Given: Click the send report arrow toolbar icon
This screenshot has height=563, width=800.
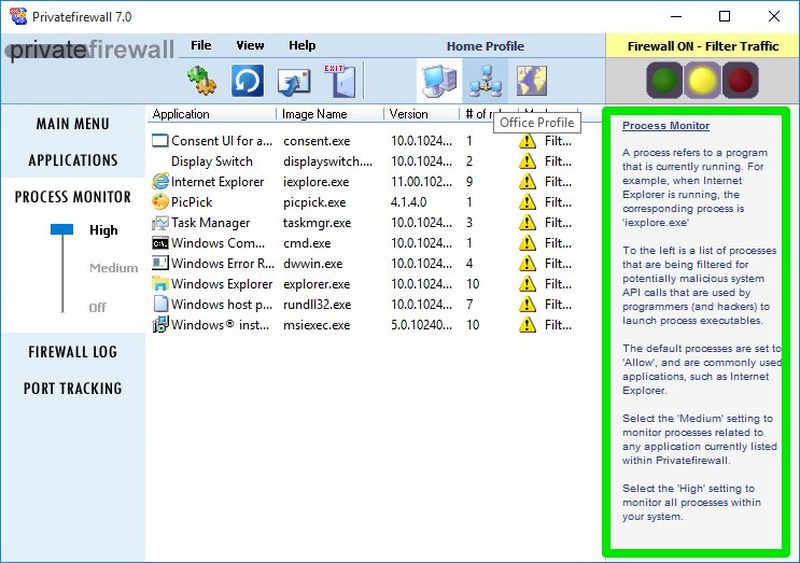Looking at the screenshot, I should coord(293,82).
